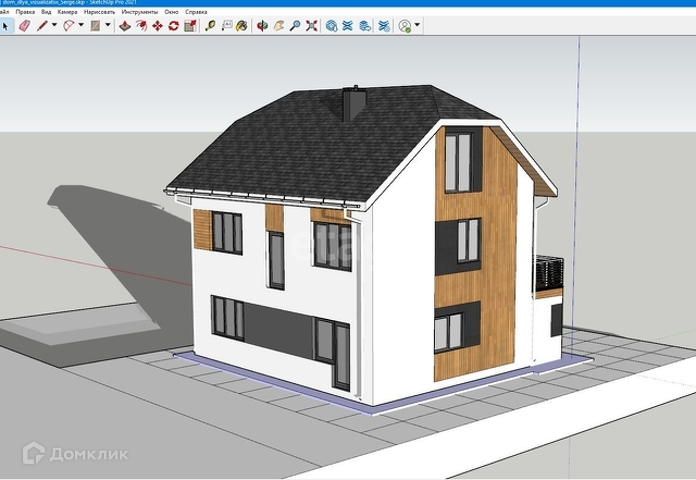Screen dimensions: 696x480
Task: Open the Shape tool dropdown arrow
Action: click(x=108, y=25)
